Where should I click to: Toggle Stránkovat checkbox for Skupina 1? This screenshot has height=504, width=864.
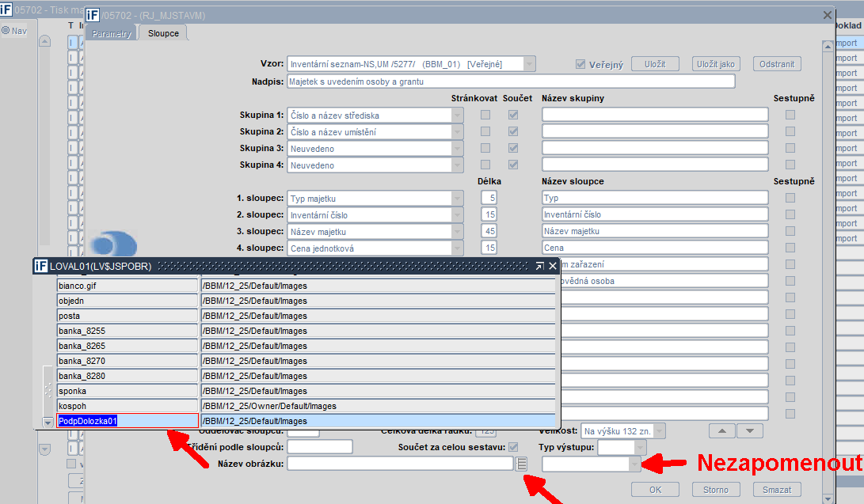click(485, 115)
